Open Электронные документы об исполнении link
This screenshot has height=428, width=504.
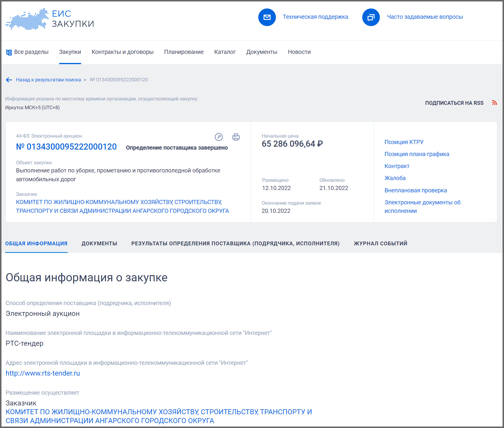point(422,206)
